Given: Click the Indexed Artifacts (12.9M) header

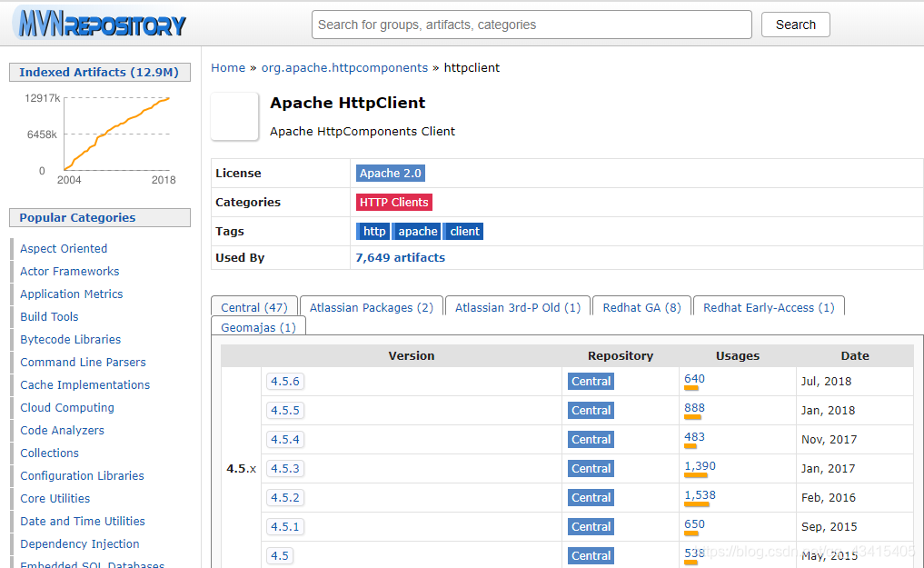Looking at the screenshot, I should (x=100, y=72).
